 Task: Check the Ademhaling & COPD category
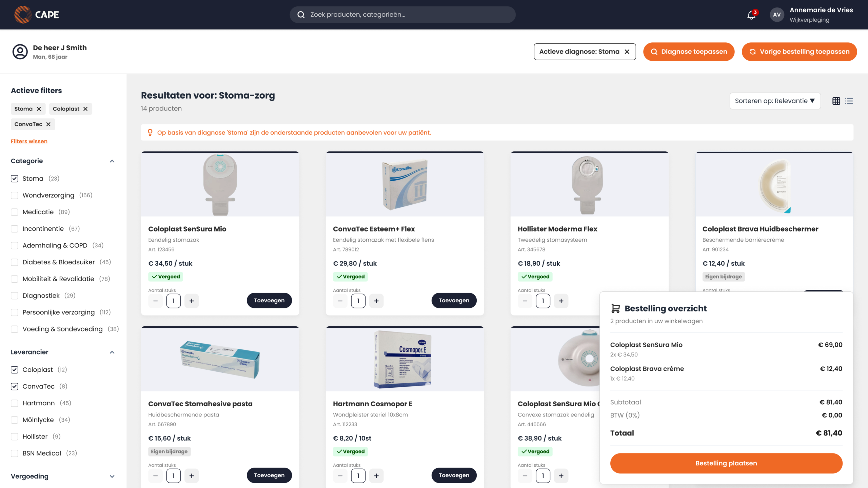click(x=14, y=245)
